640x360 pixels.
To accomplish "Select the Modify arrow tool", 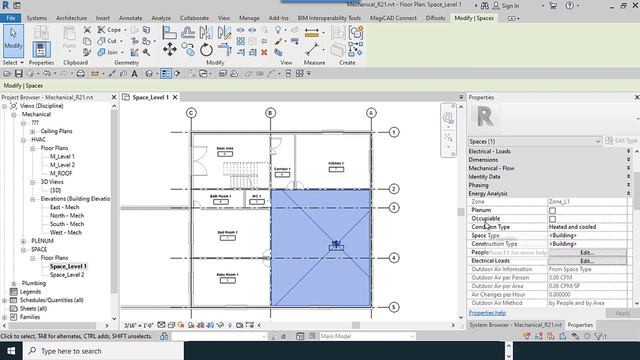I will [13, 40].
